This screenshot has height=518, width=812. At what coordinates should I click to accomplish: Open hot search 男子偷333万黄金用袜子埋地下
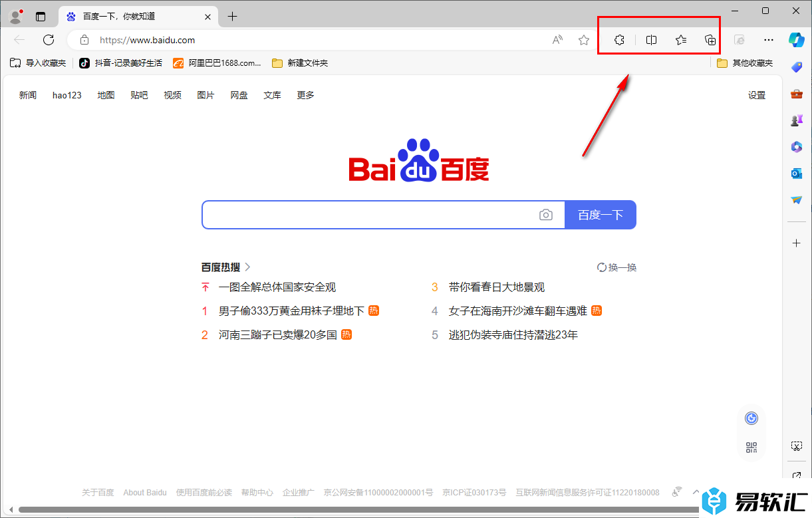coord(291,311)
